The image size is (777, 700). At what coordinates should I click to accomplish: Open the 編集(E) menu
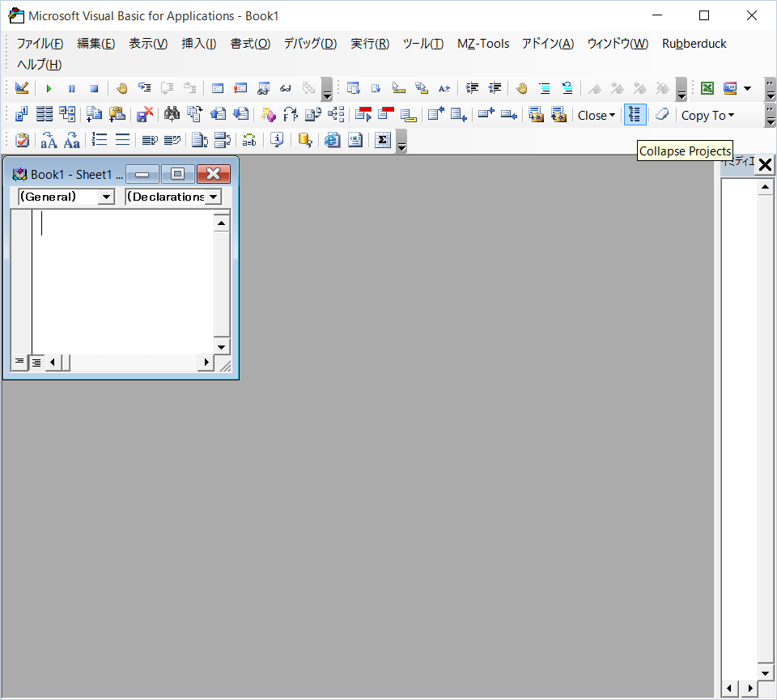click(x=96, y=44)
